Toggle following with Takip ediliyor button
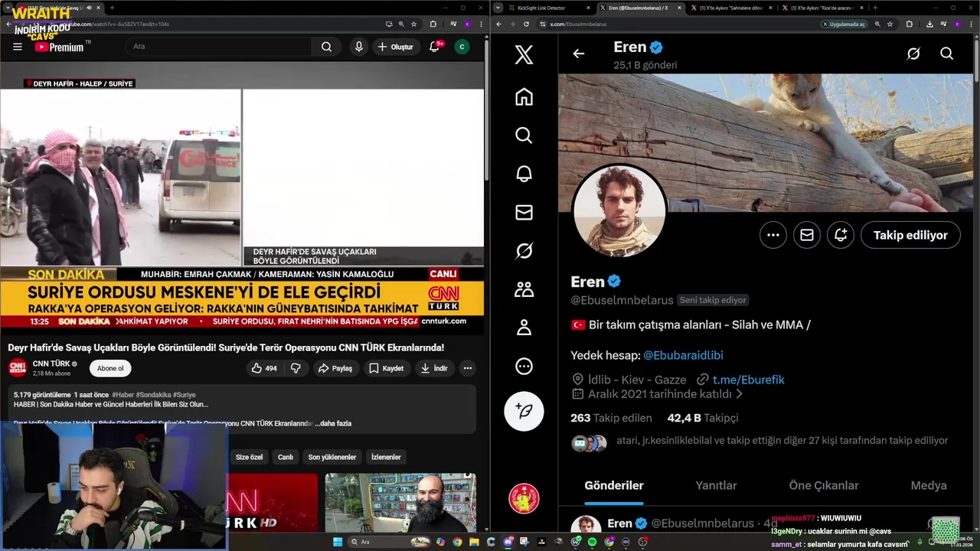This screenshot has height=551, width=980. 910,235
